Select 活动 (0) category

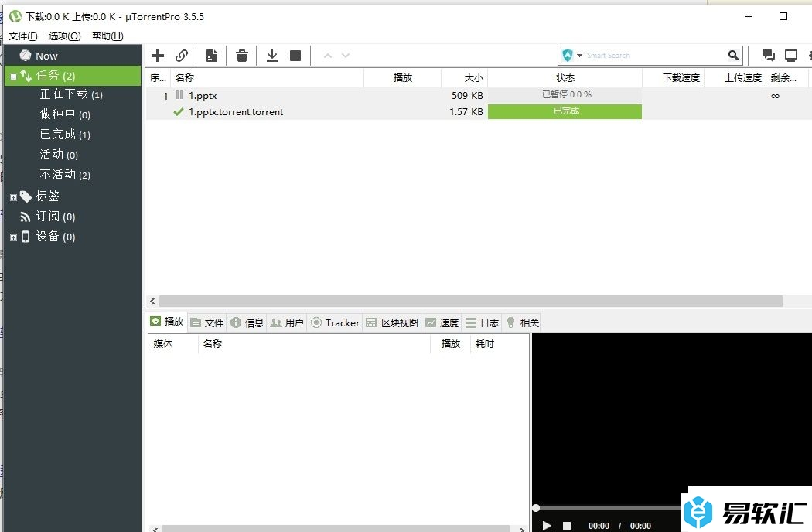point(59,155)
